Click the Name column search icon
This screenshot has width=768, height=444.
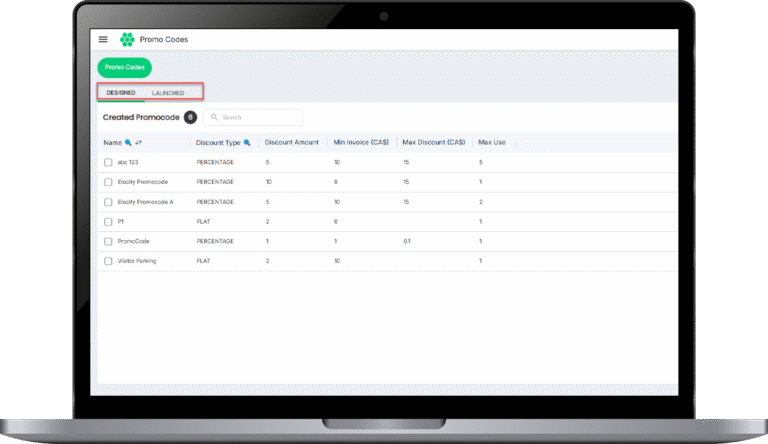coord(128,143)
